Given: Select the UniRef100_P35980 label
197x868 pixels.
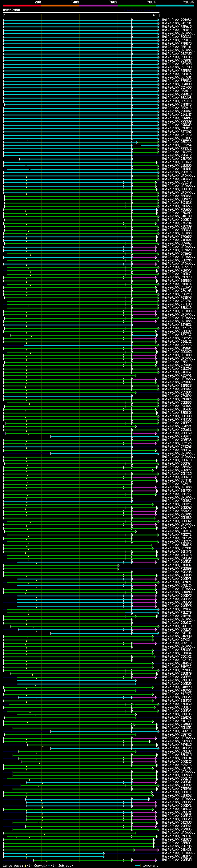Looking at the screenshot, I should pos(177,392).
